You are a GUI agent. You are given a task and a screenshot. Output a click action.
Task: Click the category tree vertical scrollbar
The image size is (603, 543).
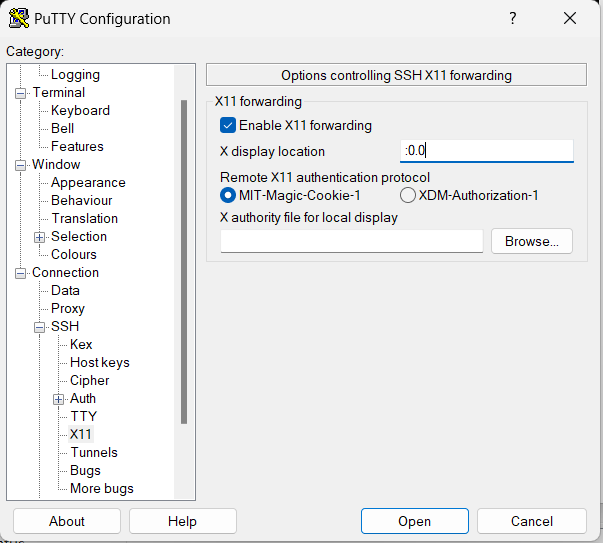coord(184,262)
